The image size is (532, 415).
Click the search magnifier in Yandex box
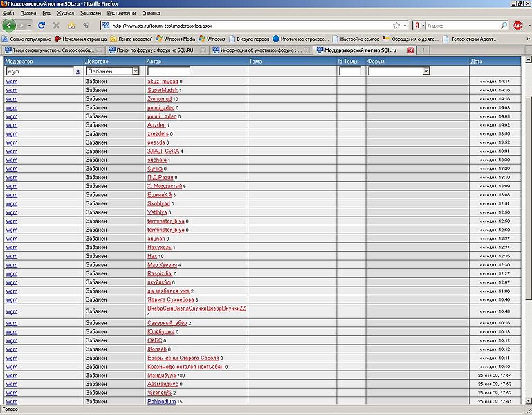(504, 26)
